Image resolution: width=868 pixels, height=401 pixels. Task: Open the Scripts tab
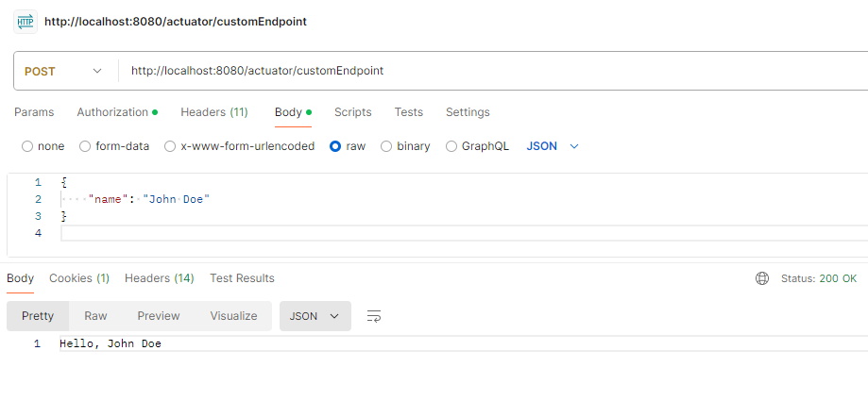(352, 112)
